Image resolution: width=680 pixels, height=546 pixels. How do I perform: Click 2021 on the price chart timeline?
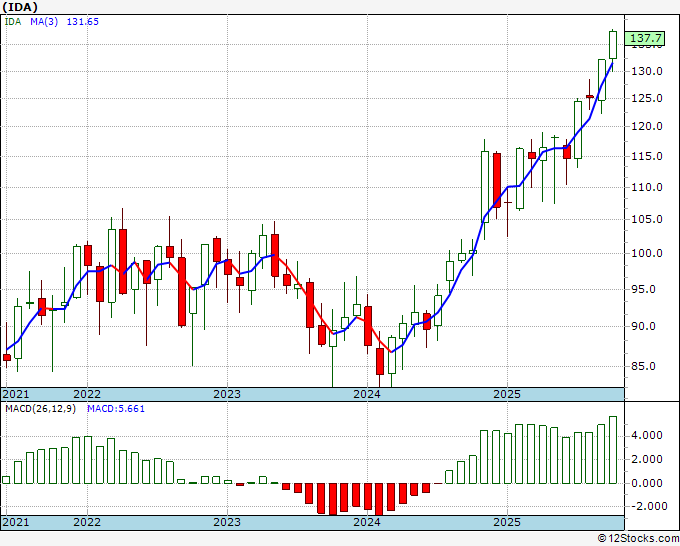16,394
